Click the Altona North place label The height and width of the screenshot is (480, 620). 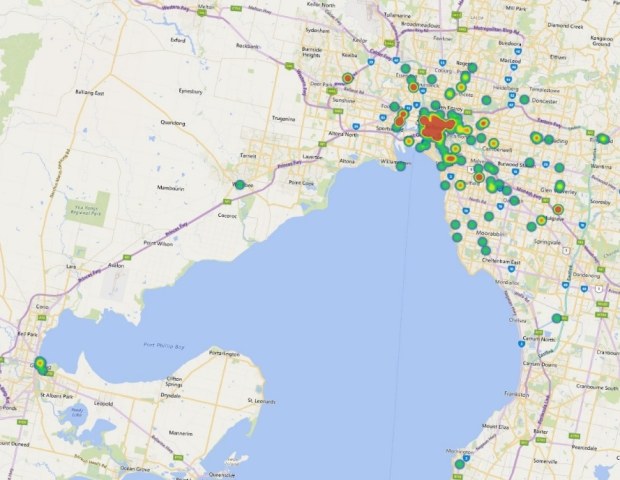(344, 134)
